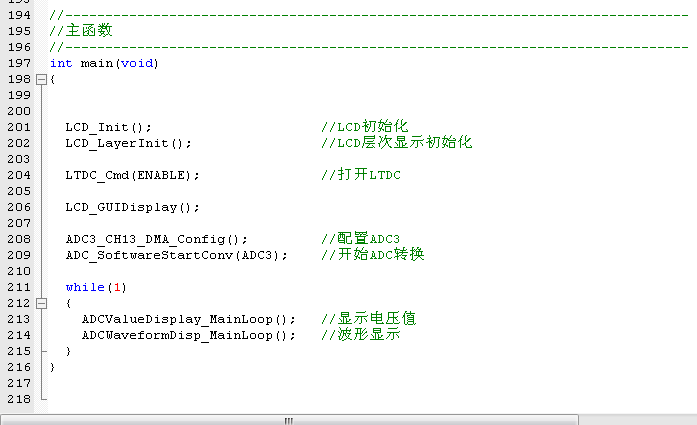The width and height of the screenshot is (697, 425).
Task: Click the //打开LTDC comment
Action: click(361, 175)
